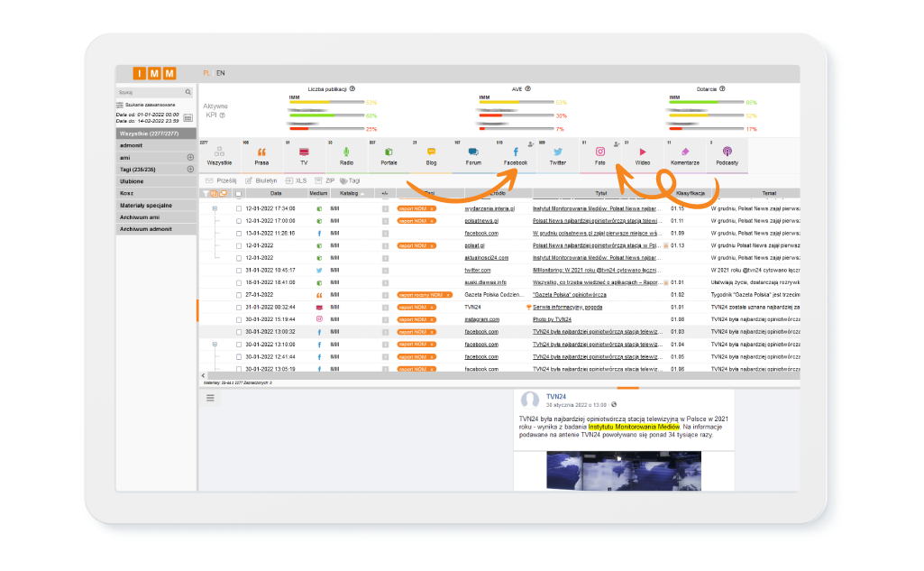
Task: Open the IMM logo home link
Action: 154,73
